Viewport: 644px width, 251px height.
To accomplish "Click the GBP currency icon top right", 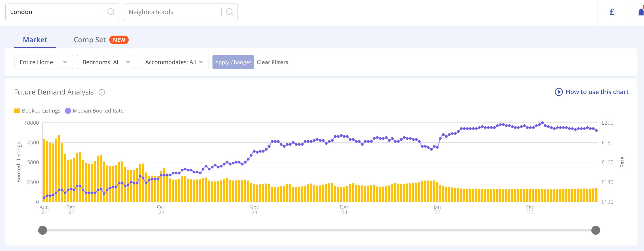I will pyautogui.click(x=612, y=12).
